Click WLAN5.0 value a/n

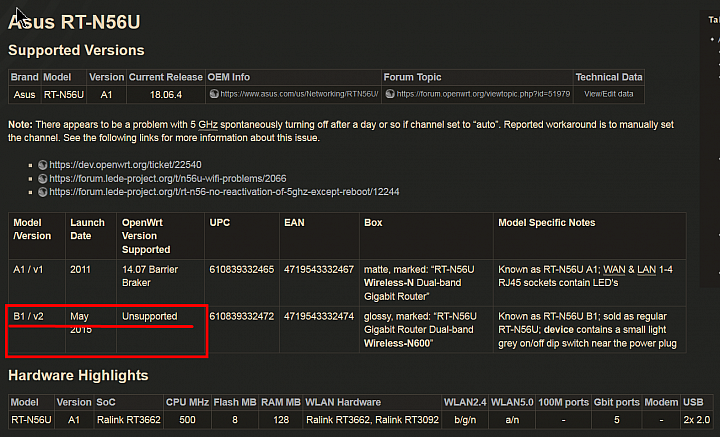pyautogui.click(x=512, y=420)
